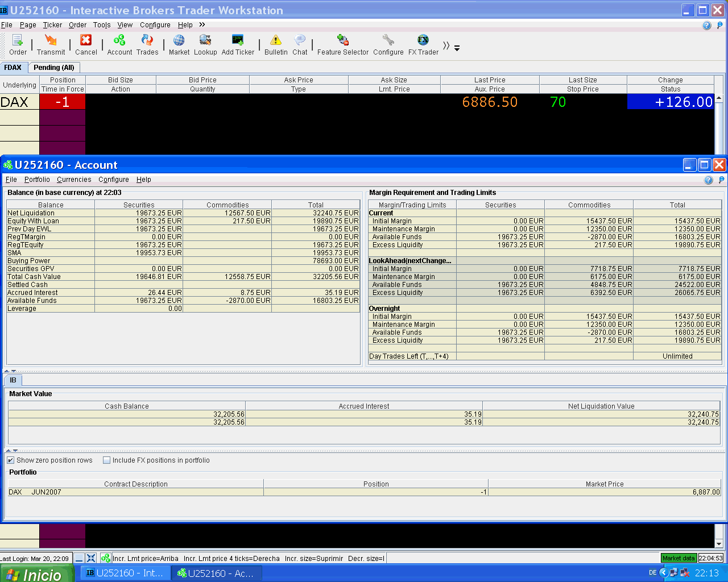Switch to the Pending (All) tab
This screenshot has height=582, width=728.
click(54, 67)
